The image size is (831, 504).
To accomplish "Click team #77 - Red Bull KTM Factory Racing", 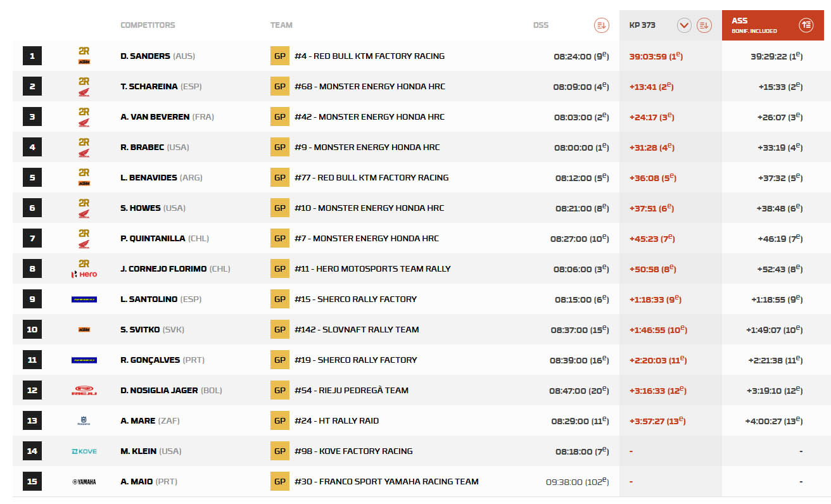I will (372, 177).
